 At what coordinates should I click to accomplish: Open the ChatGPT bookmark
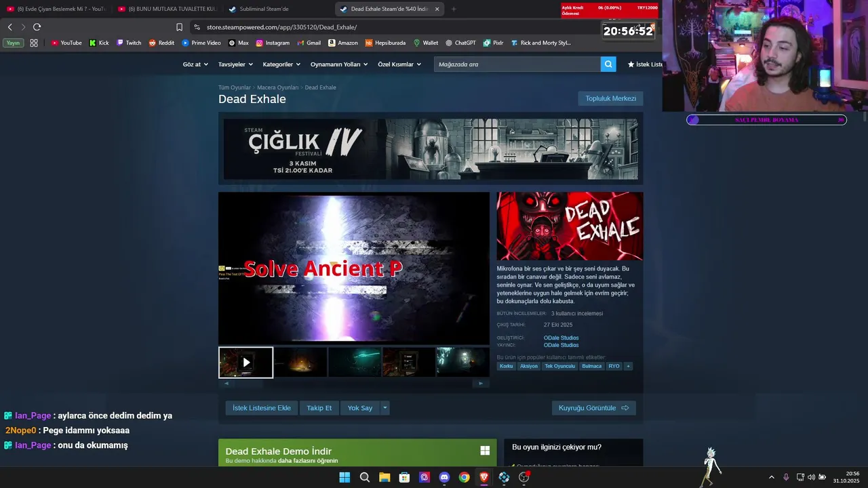pyautogui.click(x=460, y=43)
